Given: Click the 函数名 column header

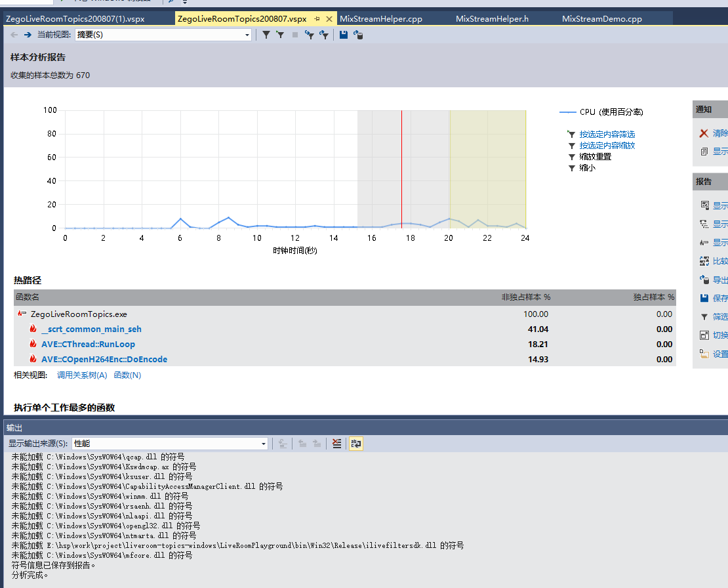Looking at the screenshot, I should click(x=28, y=297).
